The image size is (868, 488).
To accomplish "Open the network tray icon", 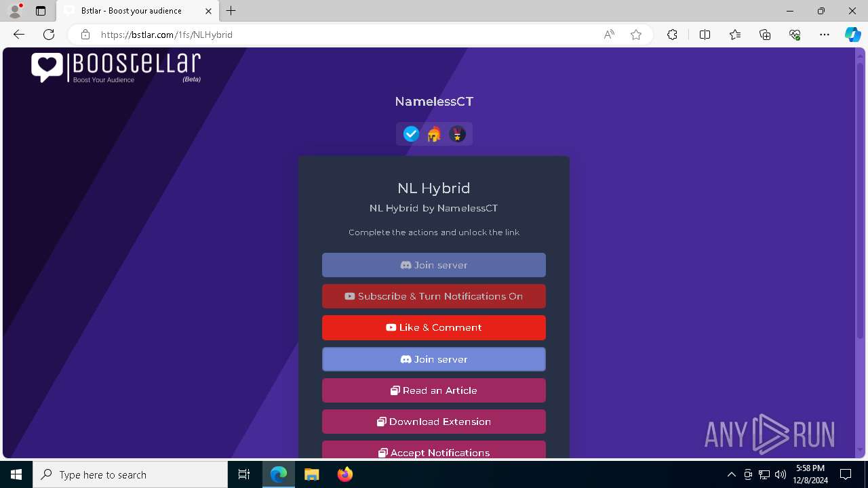I will [x=764, y=474].
